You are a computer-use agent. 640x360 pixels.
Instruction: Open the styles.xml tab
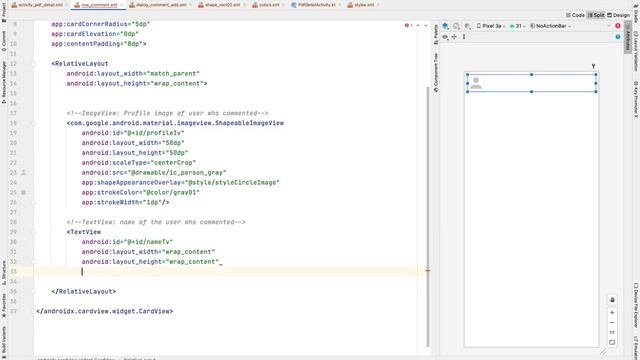(x=363, y=5)
